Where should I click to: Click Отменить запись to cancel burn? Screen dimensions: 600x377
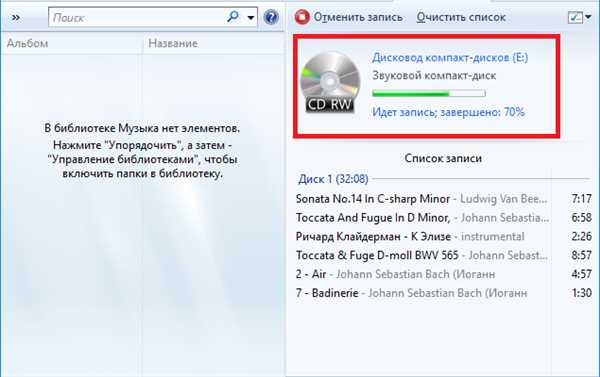pyautogui.click(x=358, y=17)
